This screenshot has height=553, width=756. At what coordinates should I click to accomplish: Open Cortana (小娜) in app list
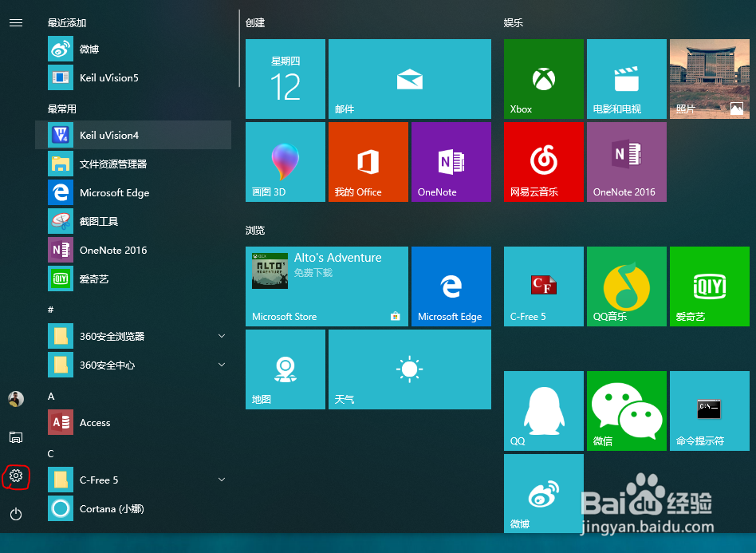pos(133,508)
